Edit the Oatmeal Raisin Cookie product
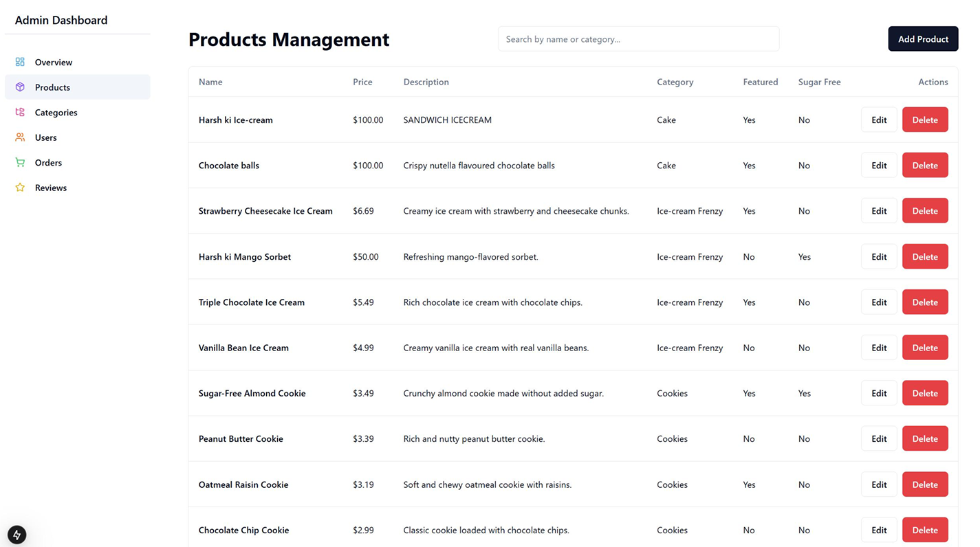 [879, 484]
